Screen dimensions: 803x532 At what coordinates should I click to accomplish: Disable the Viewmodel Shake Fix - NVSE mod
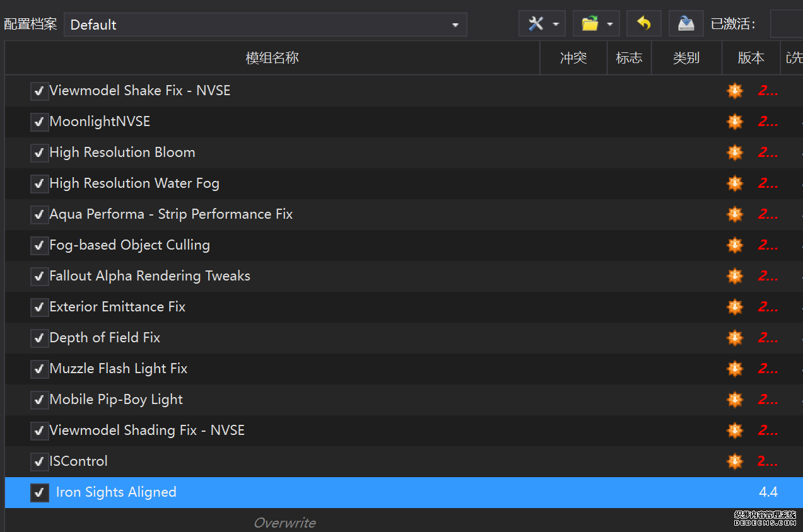coord(39,91)
